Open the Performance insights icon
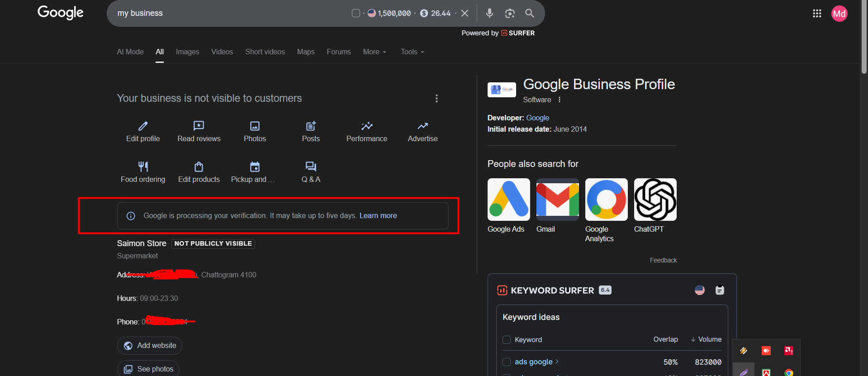 pos(366,126)
